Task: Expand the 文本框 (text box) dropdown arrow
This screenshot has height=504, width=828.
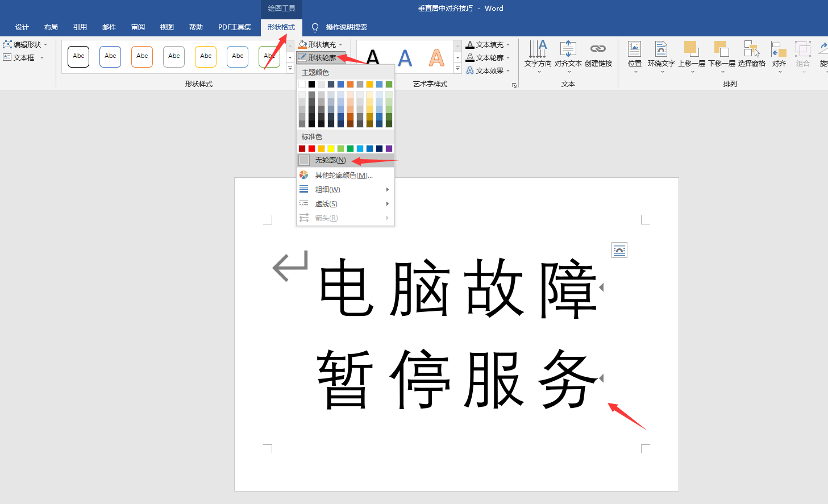Action: tap(42, 57)
